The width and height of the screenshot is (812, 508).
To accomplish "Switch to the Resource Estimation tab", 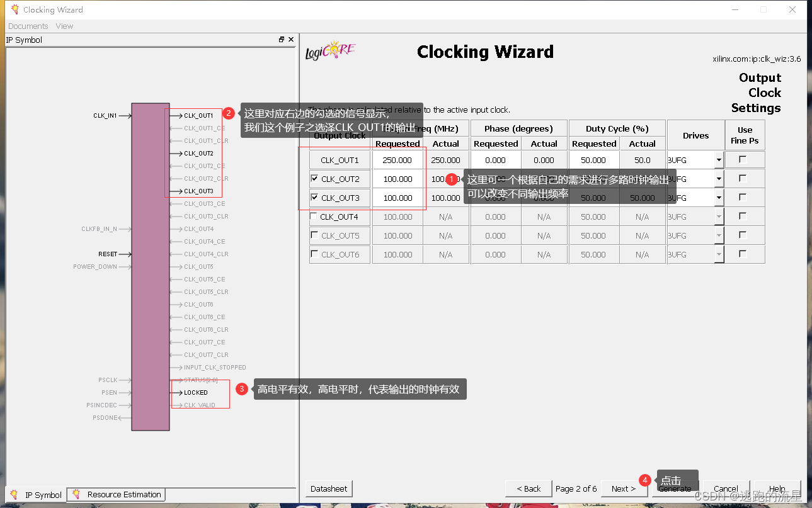I will click(117, 495).
